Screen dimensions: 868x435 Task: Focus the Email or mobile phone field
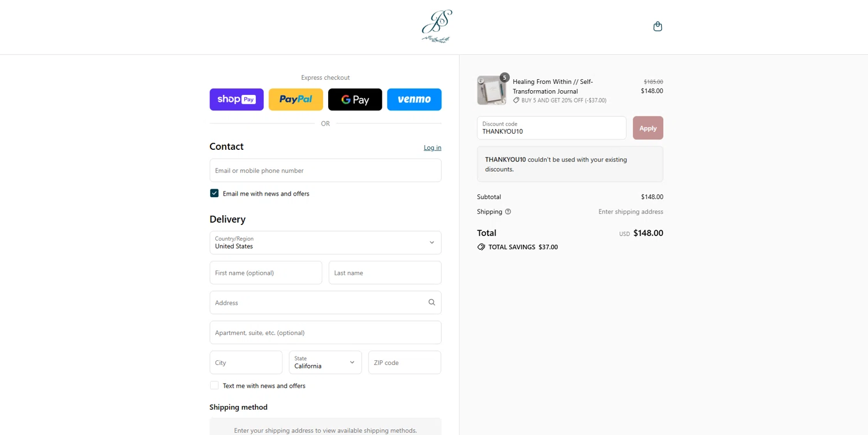tap(325, 170)
